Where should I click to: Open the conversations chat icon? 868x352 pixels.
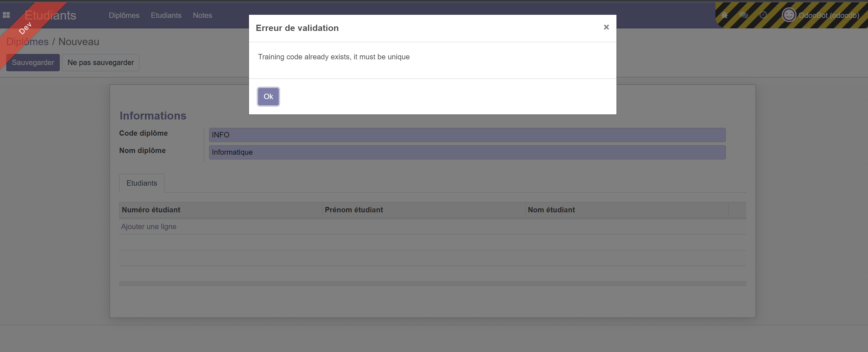point(744,15)
